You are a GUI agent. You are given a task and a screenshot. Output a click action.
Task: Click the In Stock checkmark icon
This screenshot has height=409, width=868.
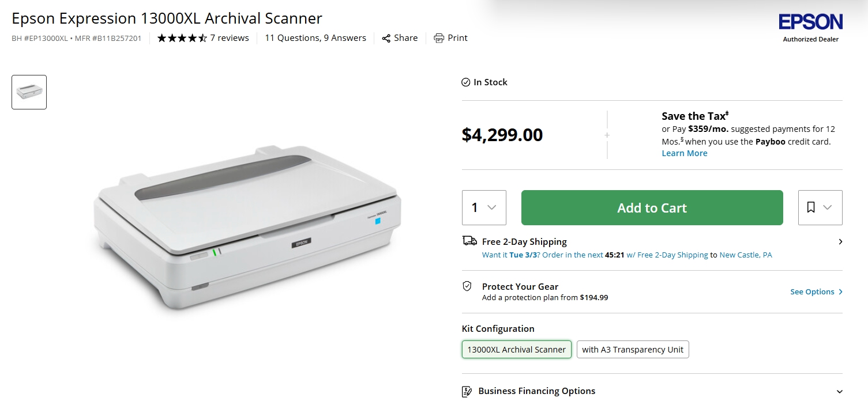pos(466,82)
